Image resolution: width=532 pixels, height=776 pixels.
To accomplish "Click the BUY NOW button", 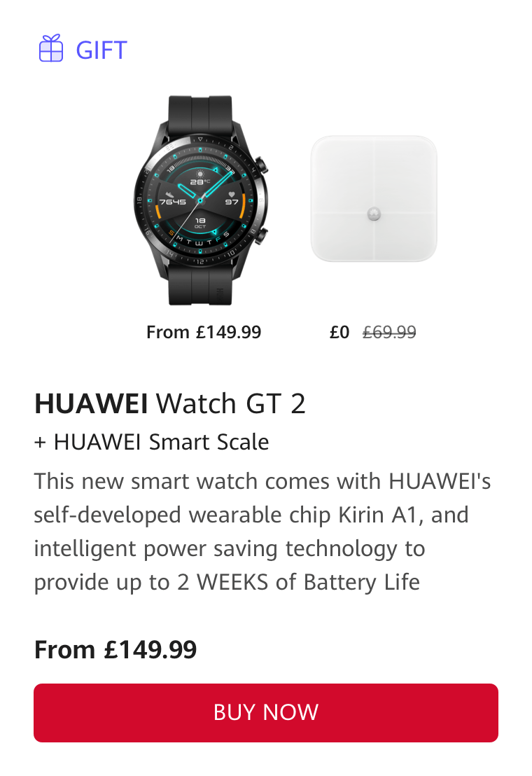I will pos(266,713).
